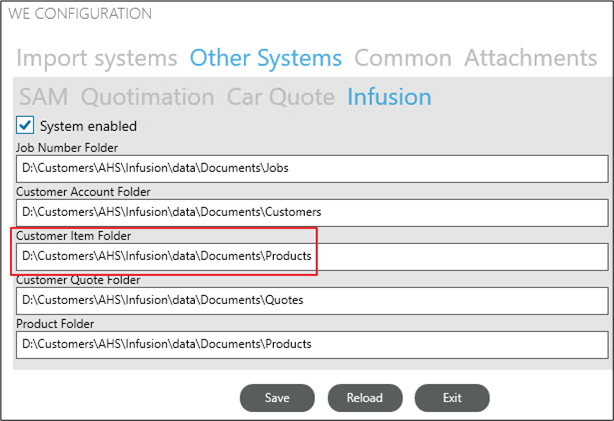Go to the Attachments tab
The height and width of the screenshot is (421, 614).
tap(531, 58)
